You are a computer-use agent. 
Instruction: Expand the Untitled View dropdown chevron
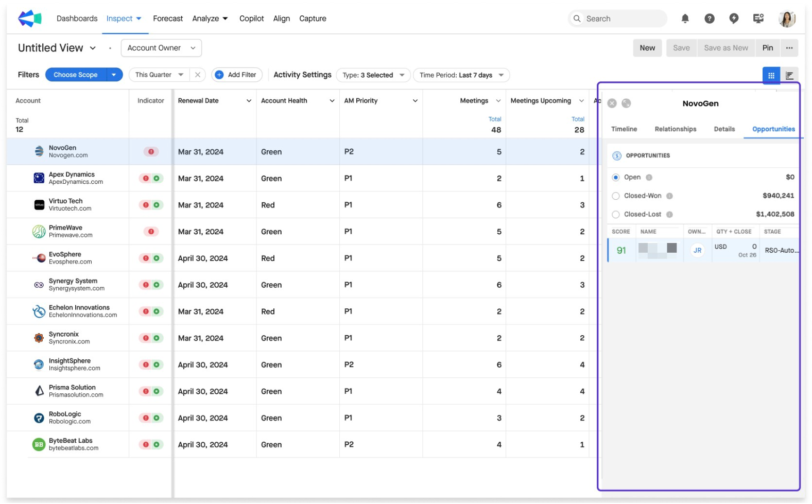(x=93, y=48)
